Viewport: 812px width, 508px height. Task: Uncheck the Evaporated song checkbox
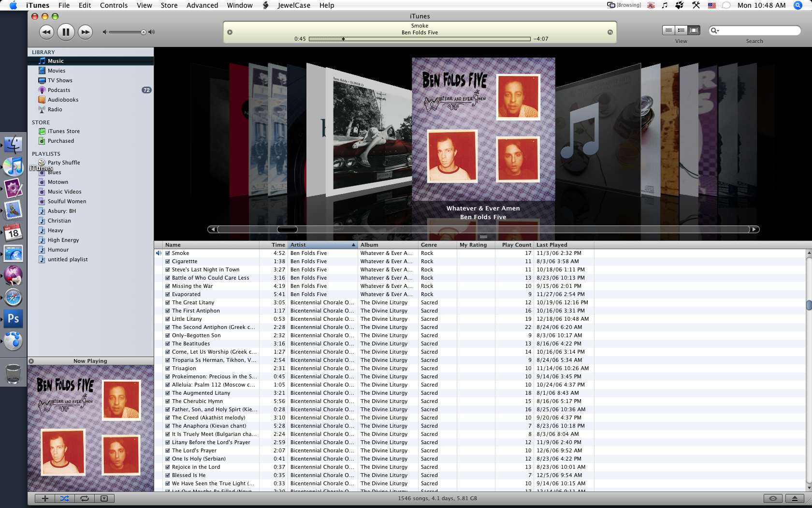[168, 294]
